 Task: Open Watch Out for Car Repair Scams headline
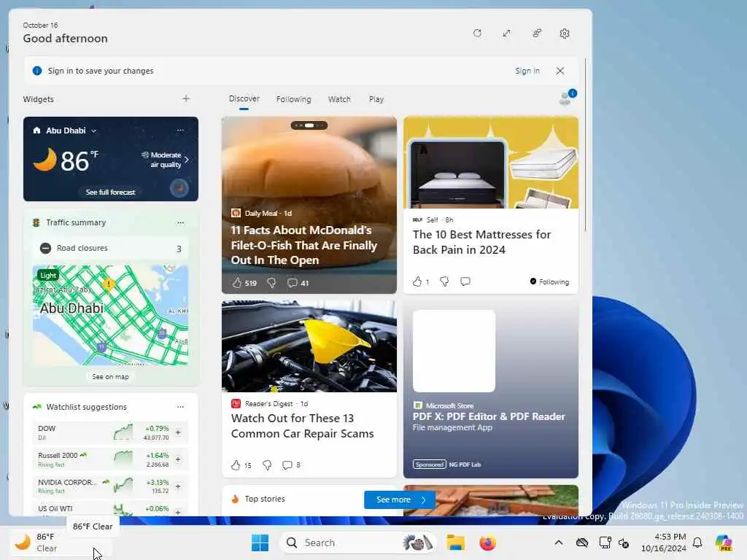[x=302, y=426]
